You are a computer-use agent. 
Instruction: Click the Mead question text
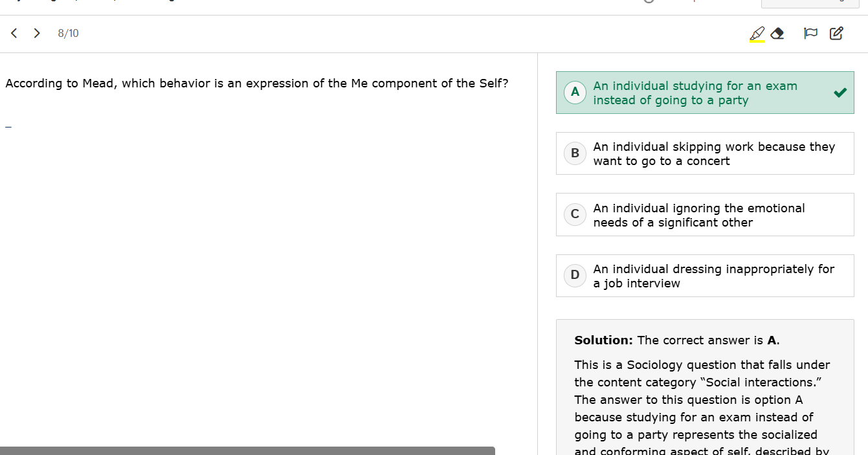point(257,83)
